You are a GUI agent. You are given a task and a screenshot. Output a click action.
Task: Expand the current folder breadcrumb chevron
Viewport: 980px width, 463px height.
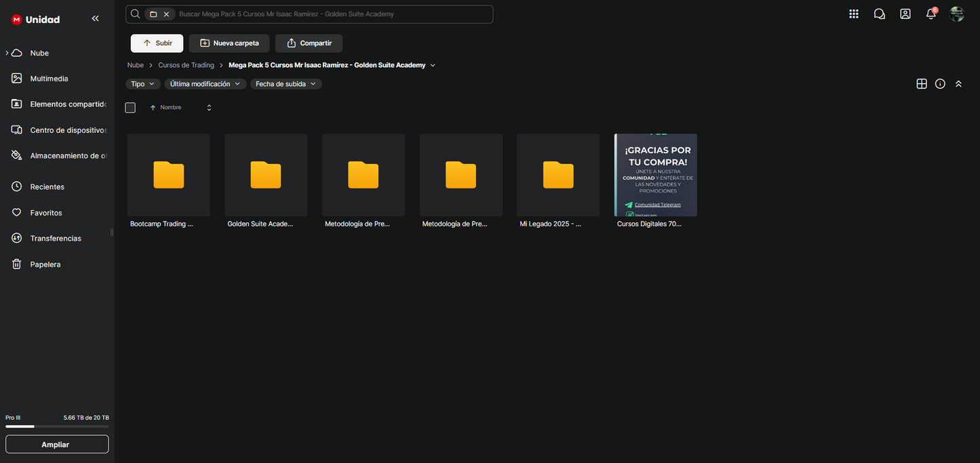(x=433, y=66)
